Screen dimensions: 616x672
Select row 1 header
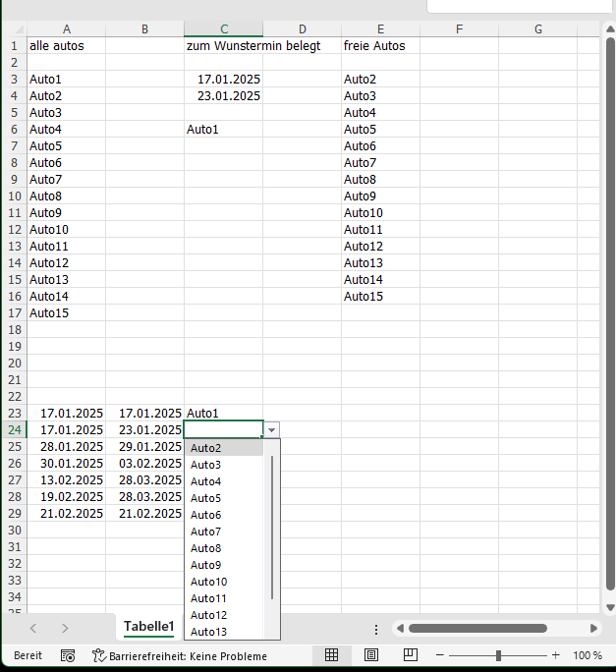coord(14,46)
